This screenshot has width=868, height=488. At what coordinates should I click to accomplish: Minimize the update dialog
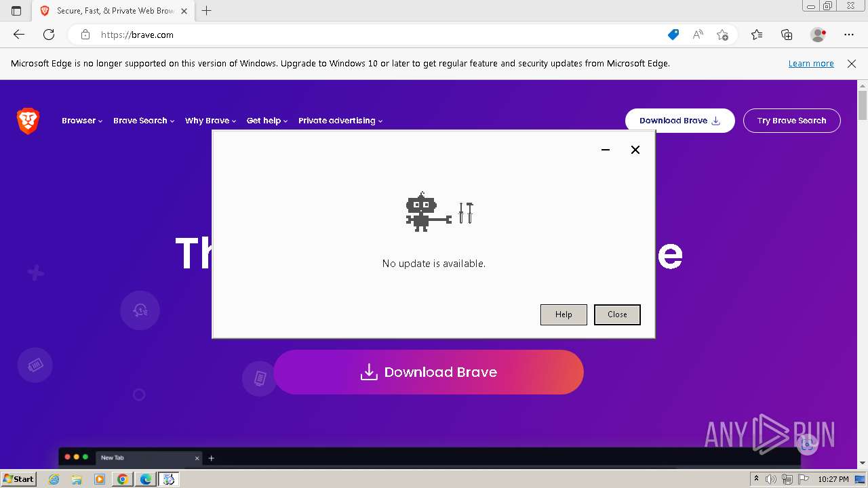click(606, 150)
